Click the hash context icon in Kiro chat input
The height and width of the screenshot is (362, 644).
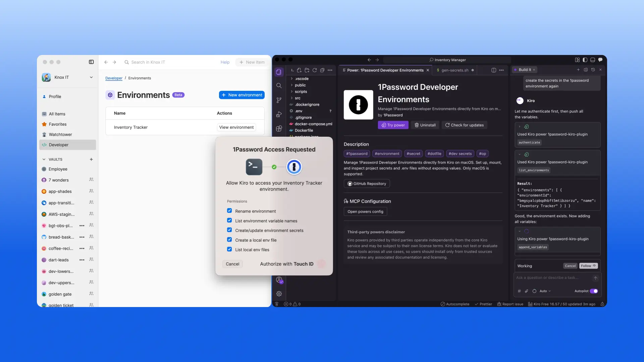519,291
